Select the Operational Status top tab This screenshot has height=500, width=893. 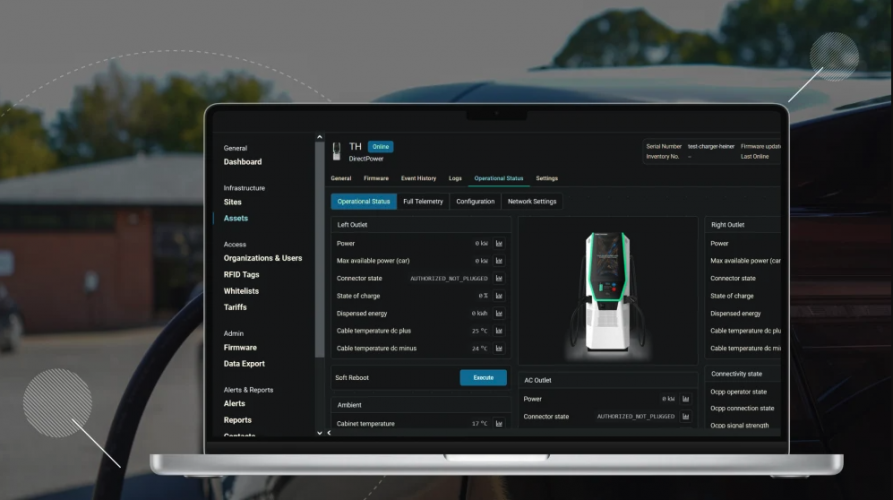(499, 178)
